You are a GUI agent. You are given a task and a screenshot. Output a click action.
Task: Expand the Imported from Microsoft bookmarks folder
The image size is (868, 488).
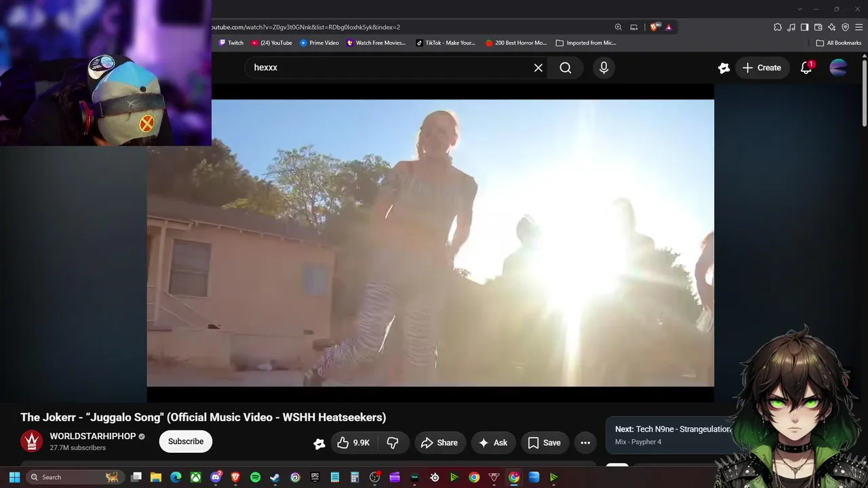tap(586, 43)
